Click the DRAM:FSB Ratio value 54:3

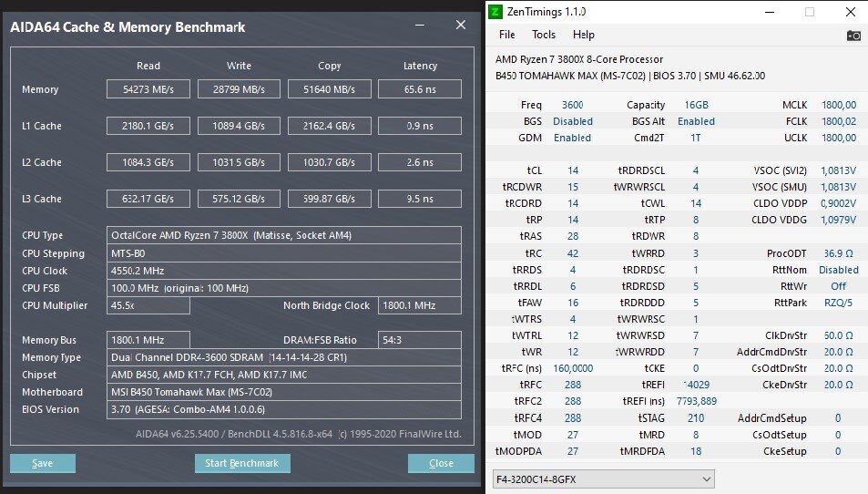(x=420, y=340)
